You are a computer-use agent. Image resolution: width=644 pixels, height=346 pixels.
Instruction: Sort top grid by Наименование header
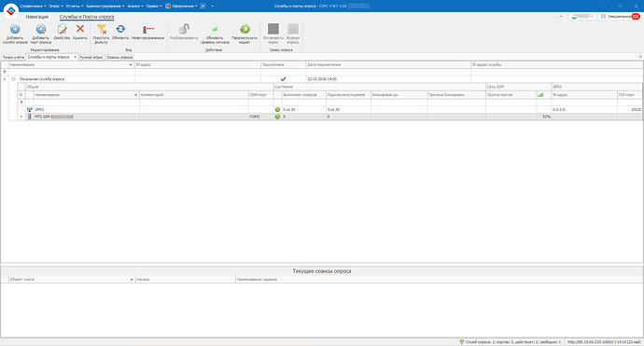72,65
